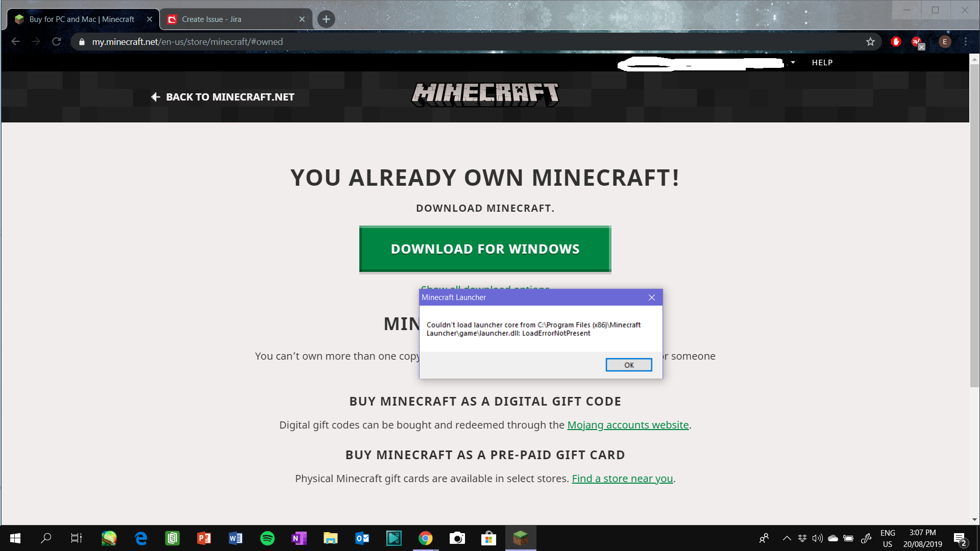Go back to Minecraft.net

(x=223, y=97)
